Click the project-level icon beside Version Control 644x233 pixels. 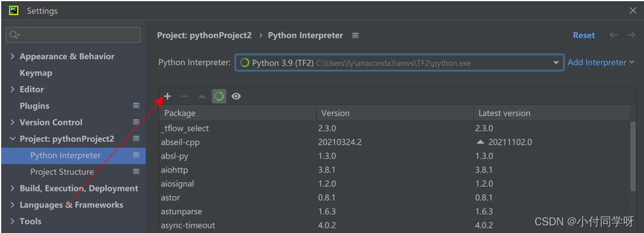137,122
